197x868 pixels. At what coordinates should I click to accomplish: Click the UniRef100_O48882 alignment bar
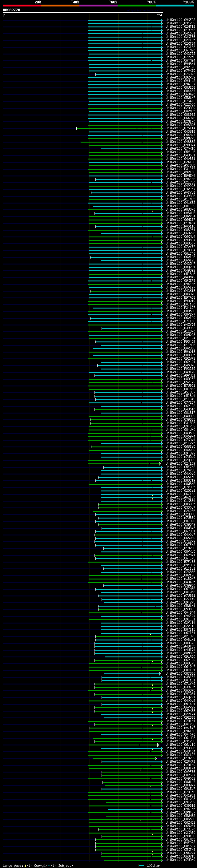(x=122, y=142)
